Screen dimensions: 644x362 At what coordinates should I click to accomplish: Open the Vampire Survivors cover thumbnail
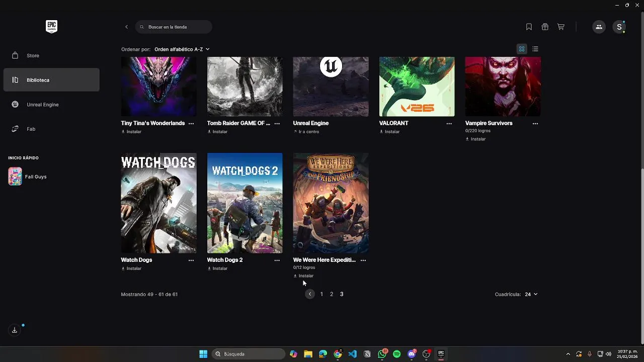pos(503,86)
